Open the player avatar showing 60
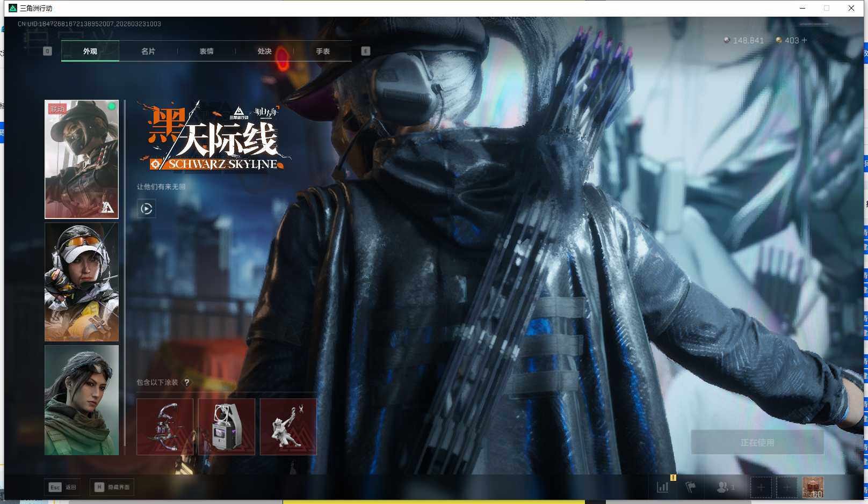 click(x=813, y=487)
